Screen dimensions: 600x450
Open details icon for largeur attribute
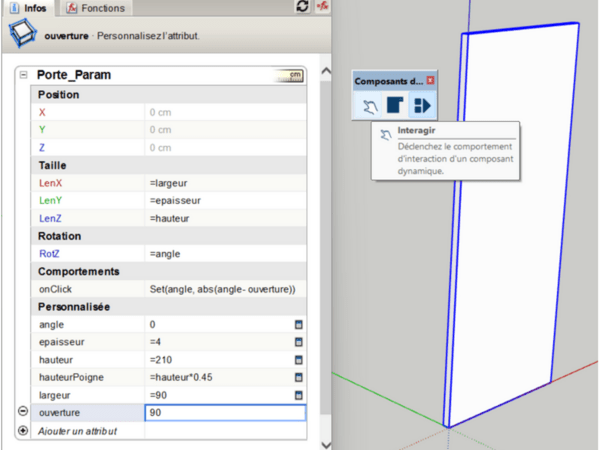point(298,394)
